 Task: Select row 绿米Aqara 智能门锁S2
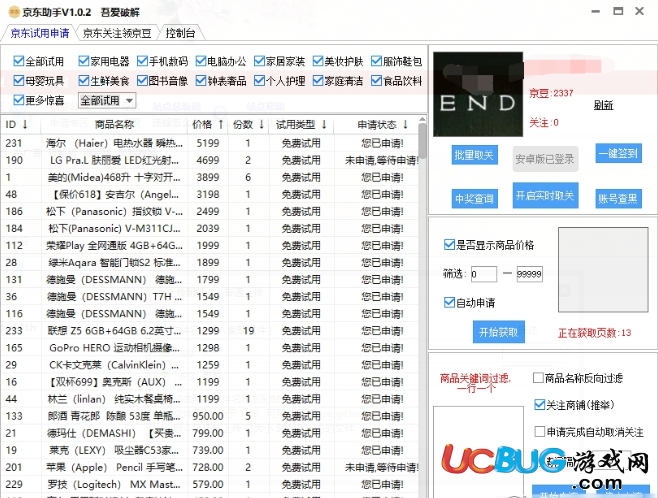(x=210, y=263)
